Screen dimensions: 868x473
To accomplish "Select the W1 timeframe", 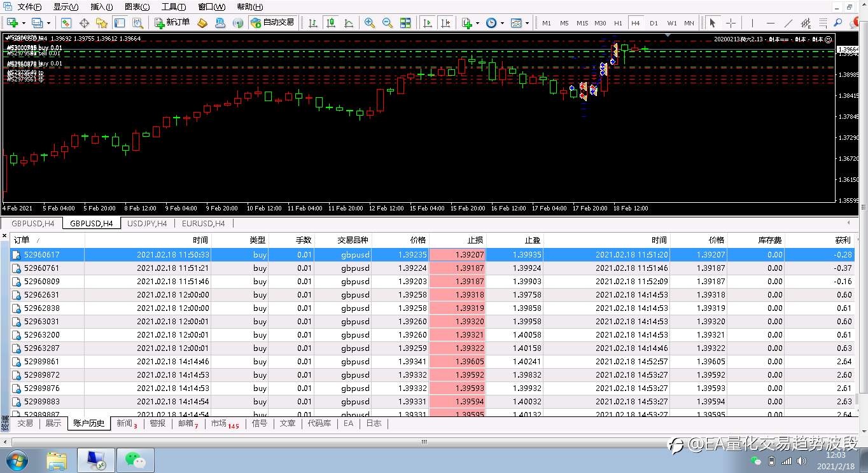I will tap(672, 23).
